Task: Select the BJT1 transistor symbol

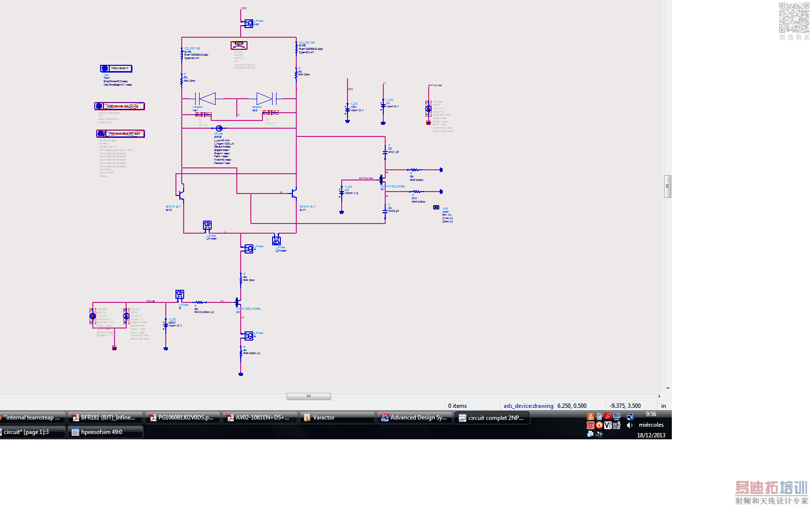Action: pos(293,194)
